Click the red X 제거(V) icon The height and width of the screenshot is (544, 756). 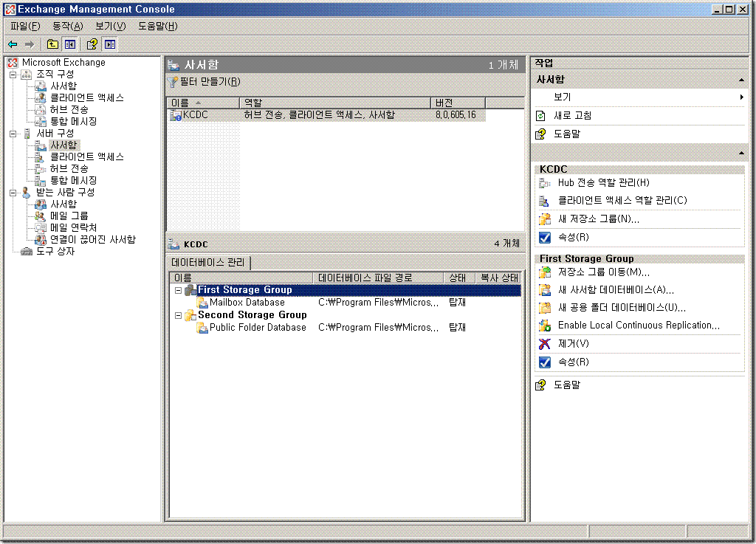pos(545,343)
